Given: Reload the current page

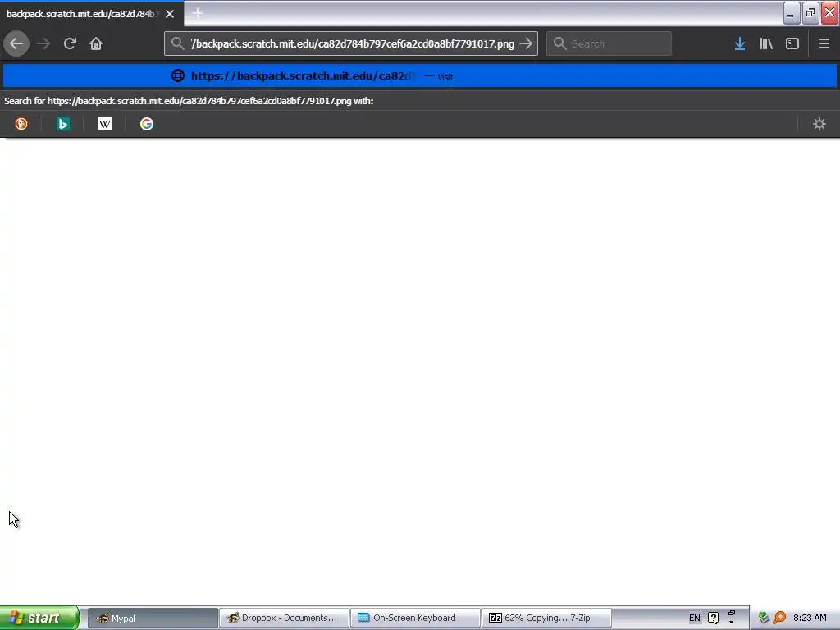Looking at the screenshot, I should point(70,43).
